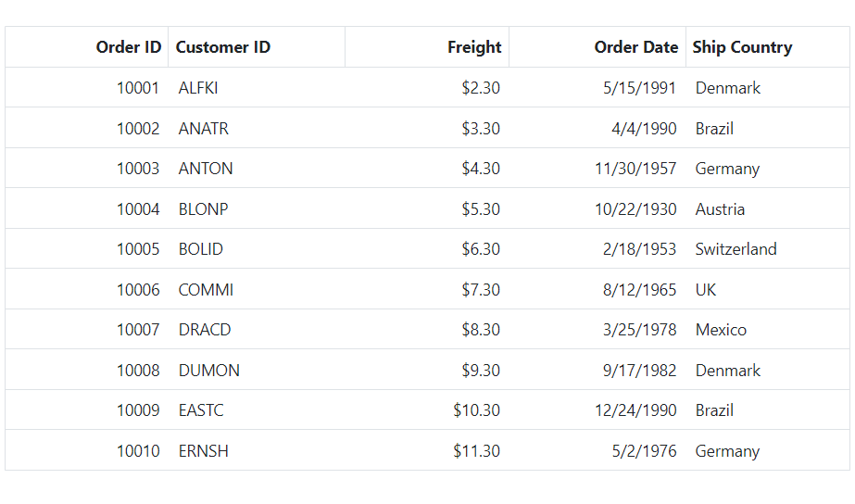
Task: Click the DUMON customer cell
Action: 257,371
